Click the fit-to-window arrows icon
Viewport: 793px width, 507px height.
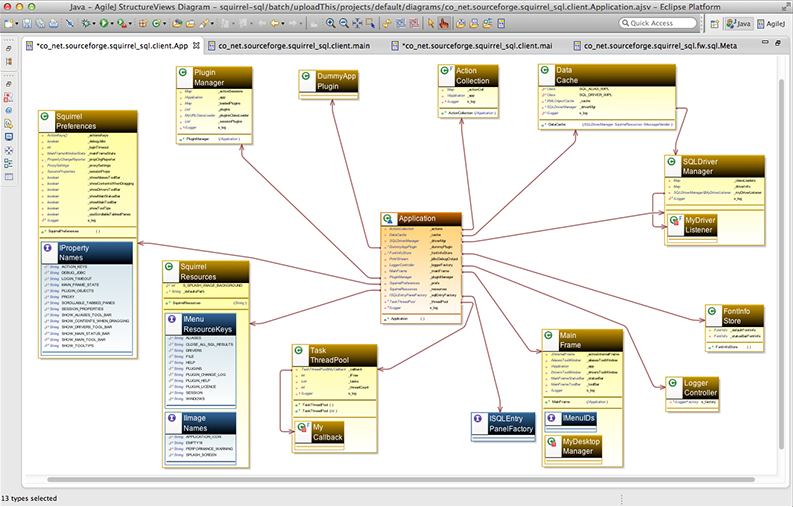click(x=358, y=23)
